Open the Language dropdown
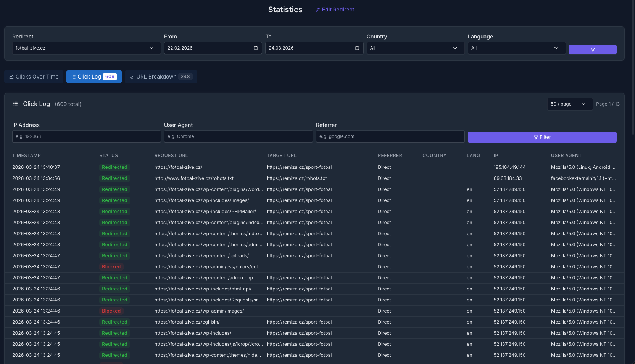This screenshot has width=635, height=364. click(516, 48)
